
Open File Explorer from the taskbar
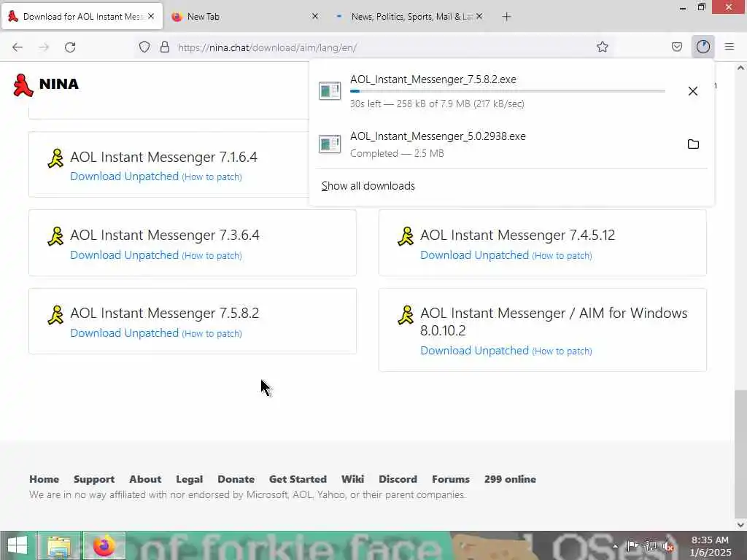pyautogui.click(x=59, y=545)
